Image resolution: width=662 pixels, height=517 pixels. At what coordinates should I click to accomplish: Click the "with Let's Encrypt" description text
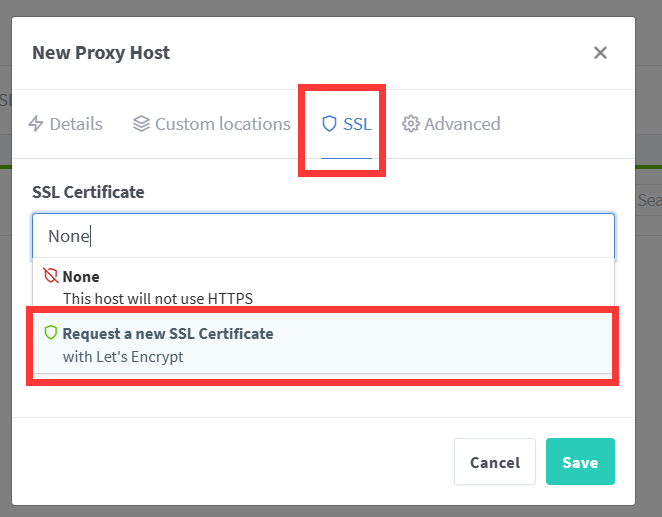click(123, 356)
